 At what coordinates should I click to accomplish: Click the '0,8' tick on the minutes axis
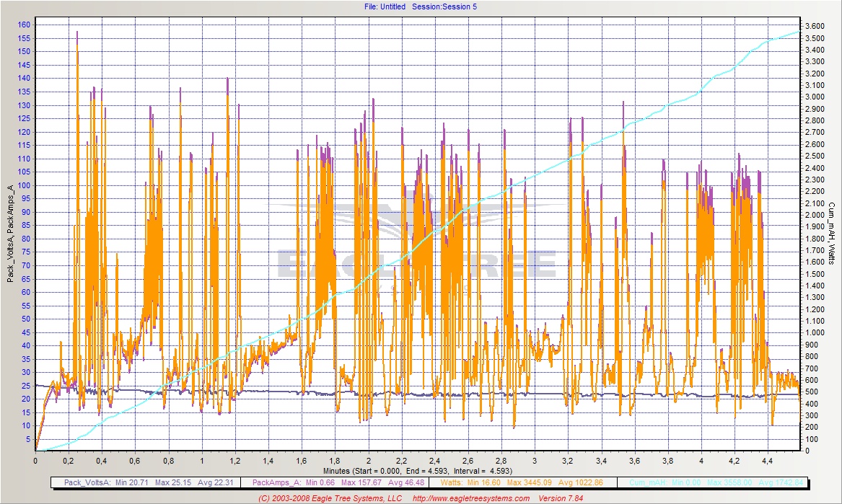(169, 461)
